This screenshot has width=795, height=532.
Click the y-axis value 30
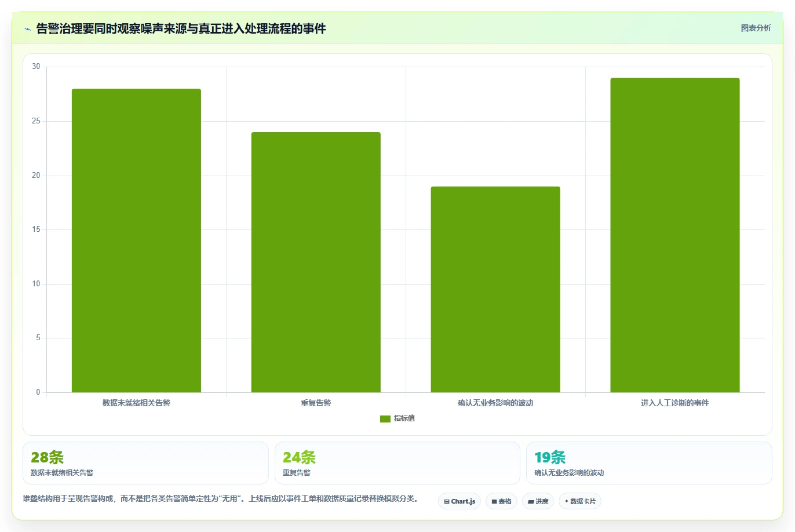point(36,67)
